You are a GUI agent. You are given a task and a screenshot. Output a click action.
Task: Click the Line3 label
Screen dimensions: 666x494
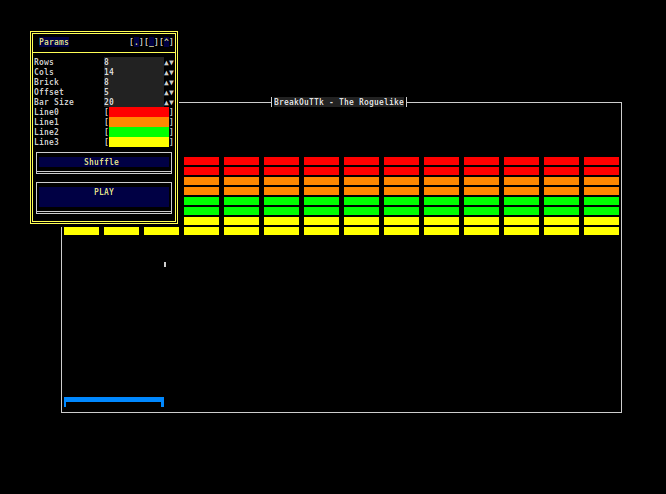pos(46,142)
